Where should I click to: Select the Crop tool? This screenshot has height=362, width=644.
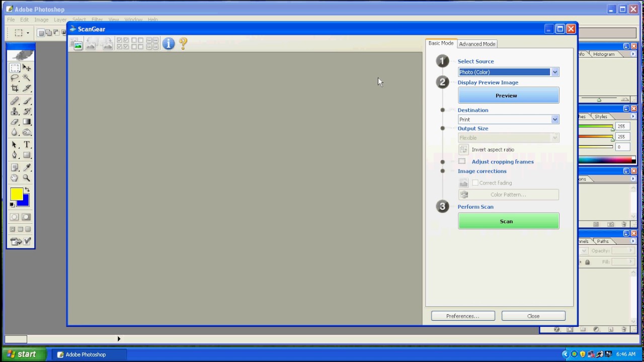click(15, 88)
